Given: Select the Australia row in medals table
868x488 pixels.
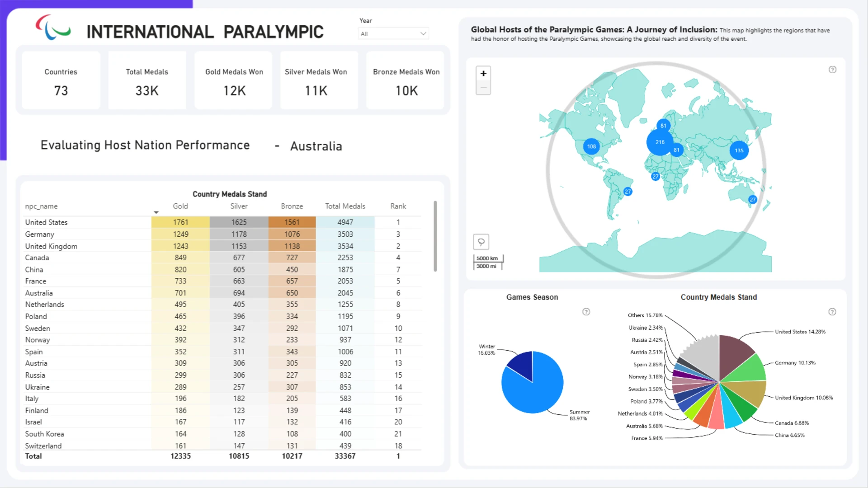Looking at the screenshot, I should [222, 293].
